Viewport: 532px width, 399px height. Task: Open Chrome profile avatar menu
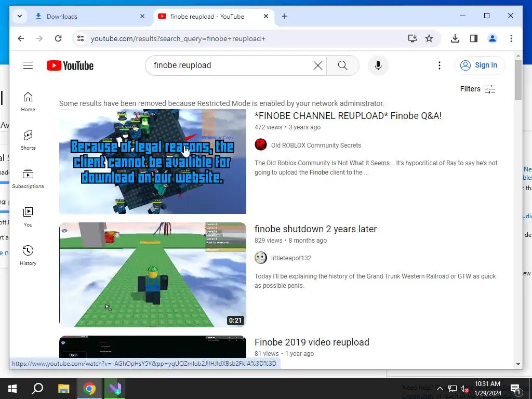pos(493,38)
